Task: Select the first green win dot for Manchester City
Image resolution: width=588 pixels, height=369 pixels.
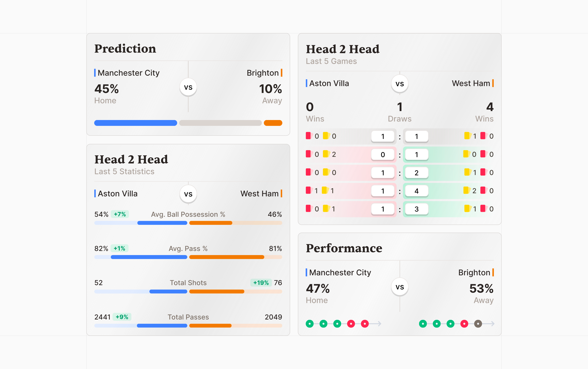Action: [x=310, y=324]
